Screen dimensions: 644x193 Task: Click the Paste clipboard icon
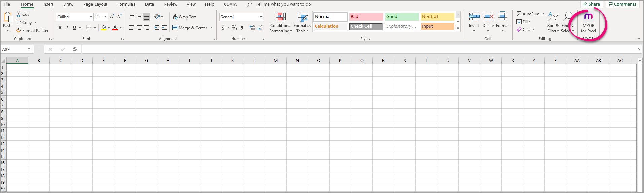(x=8, y=17)
